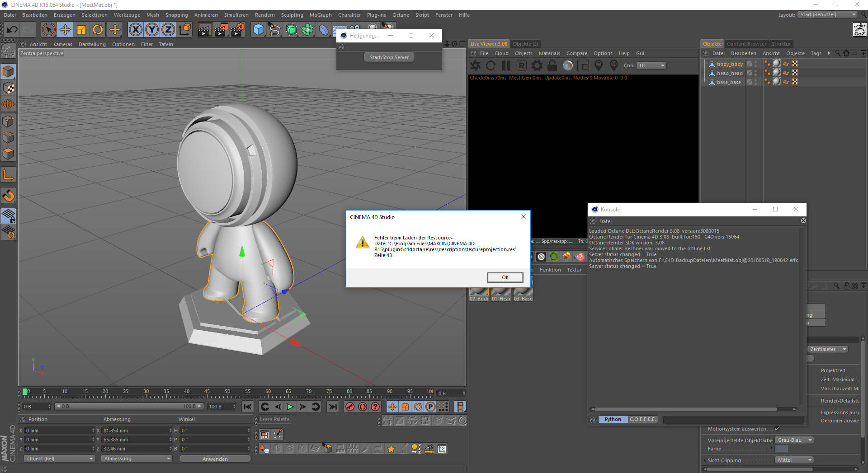This screenshot has height=473, width=868.
Task: Click the GoZ icon
Action: pos(859,30)
